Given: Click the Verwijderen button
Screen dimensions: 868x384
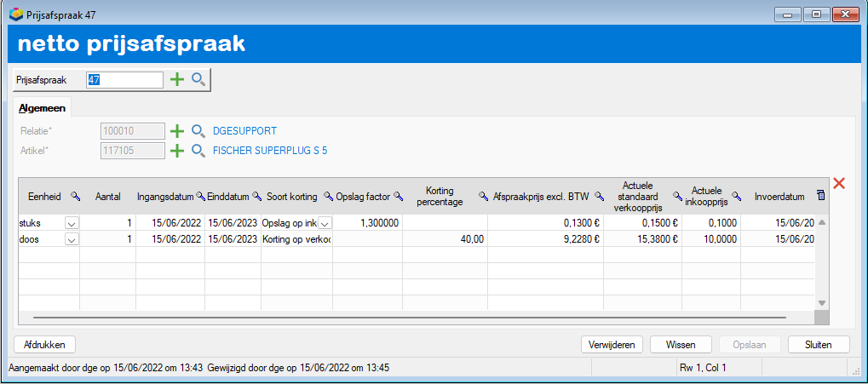Looking at the screenshot, I should pyautogui.click(x=612, y=345).
